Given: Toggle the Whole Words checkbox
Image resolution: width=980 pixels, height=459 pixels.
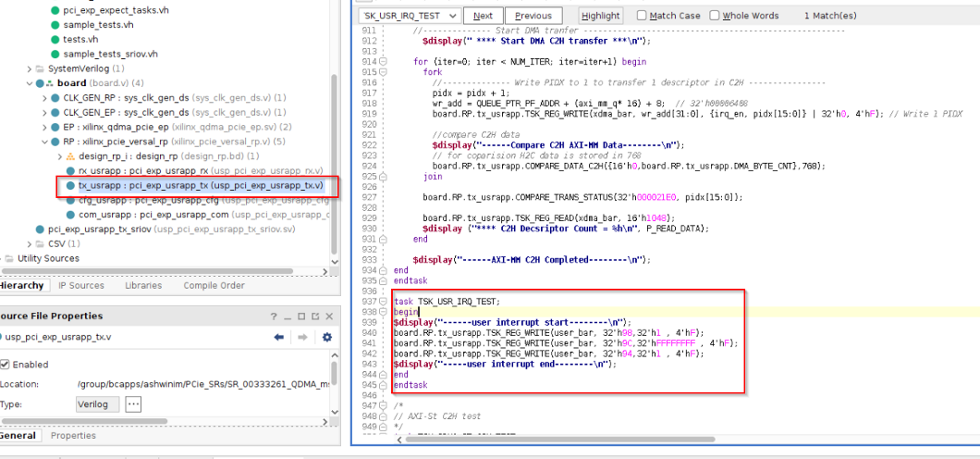Looking at the screenshot, I should coord(715,16).
